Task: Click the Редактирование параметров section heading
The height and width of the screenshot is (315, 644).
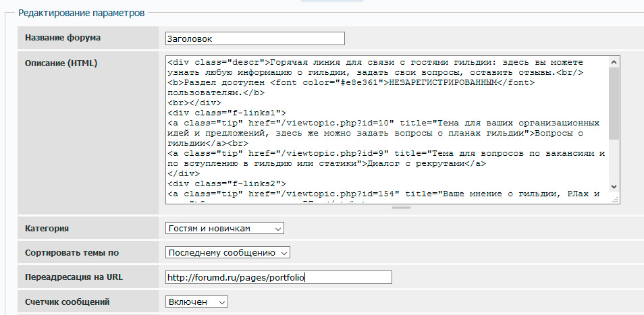Action: [80, 13]
